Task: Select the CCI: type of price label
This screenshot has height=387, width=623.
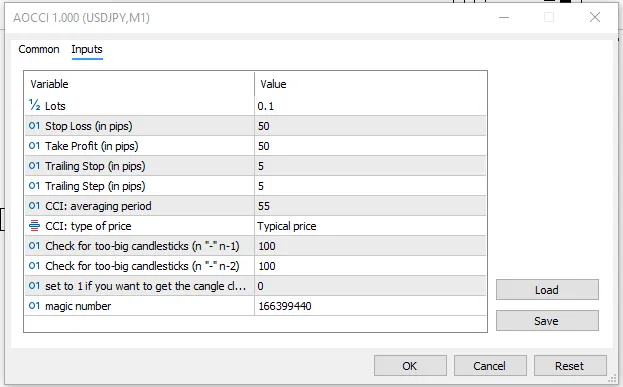Action: pyautogui.click(x=88, y=226)
